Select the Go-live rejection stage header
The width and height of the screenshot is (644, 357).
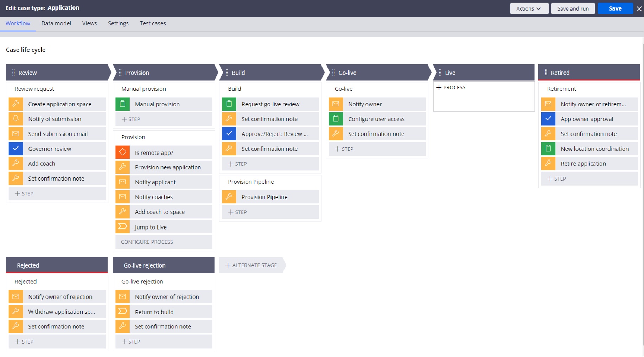point(164,265)
